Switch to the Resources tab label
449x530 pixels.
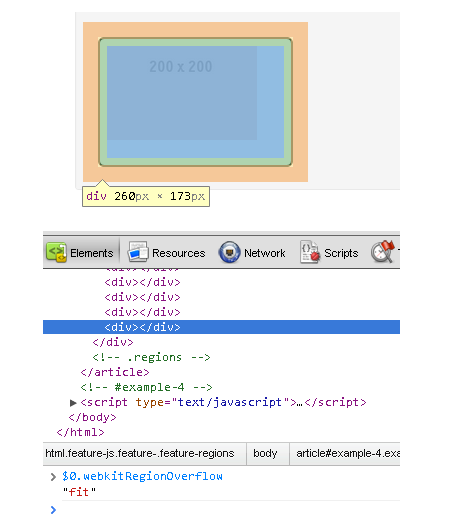coord(179,253)
